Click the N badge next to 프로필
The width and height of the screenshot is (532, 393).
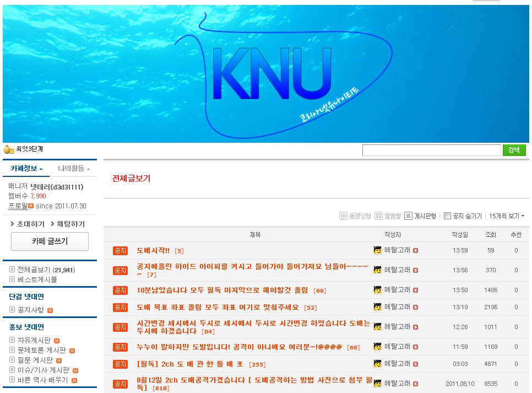(30, 206)
